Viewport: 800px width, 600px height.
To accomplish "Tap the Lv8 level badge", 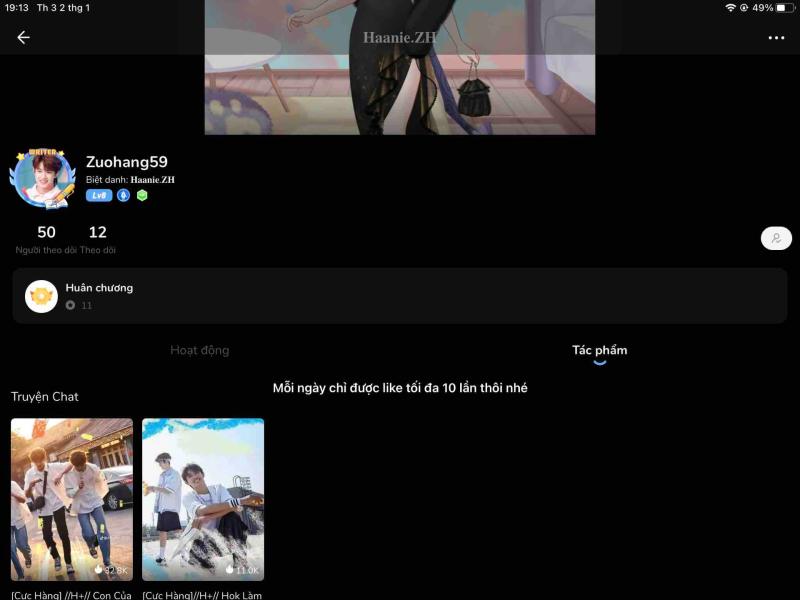I will point(99,196).
